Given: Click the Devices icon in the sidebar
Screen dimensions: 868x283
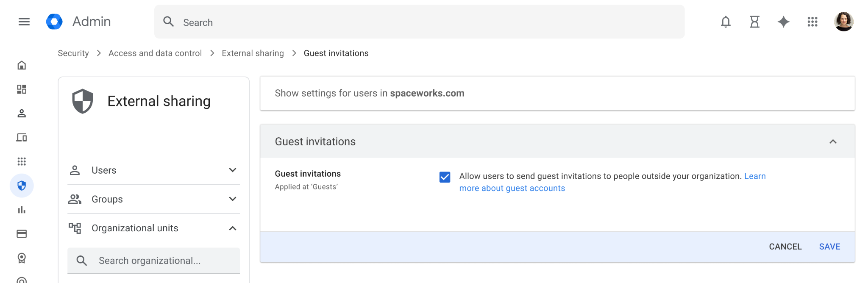Looking at the screenshot, I should [22, 137].
